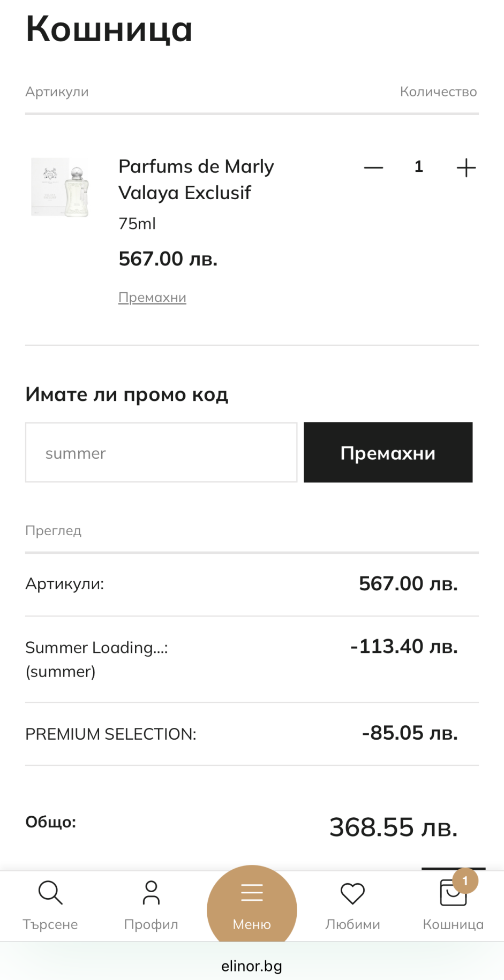Tap the Кошница tab label
This screenshot has width=504, height=980.
pos(453,924)
